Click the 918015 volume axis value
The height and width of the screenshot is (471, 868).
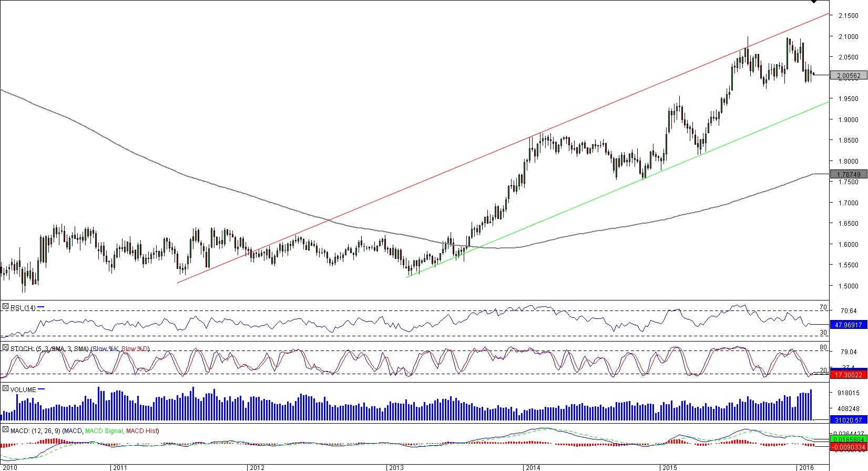[849, 393]
